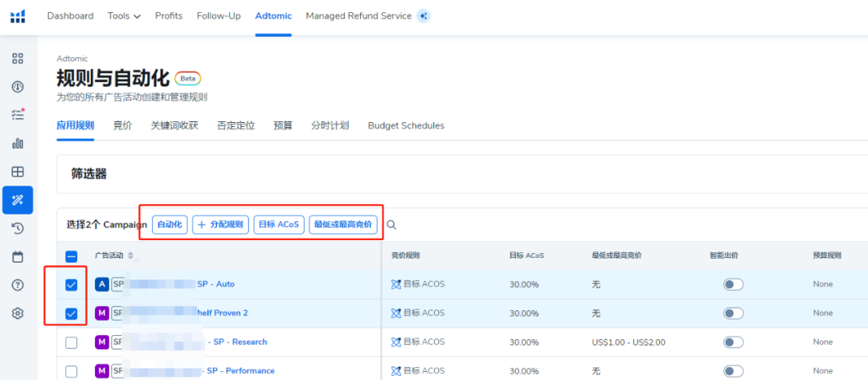868x380 pixels.
Task: Switch to the 关键词收获 tab
Action: pyautogui.click(x=174, y=125)
